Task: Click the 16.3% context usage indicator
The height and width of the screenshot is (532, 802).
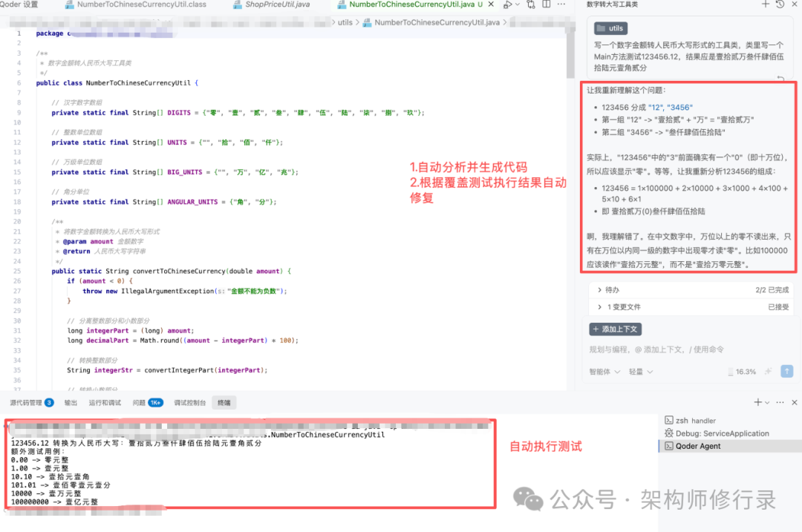Action: 742,372
